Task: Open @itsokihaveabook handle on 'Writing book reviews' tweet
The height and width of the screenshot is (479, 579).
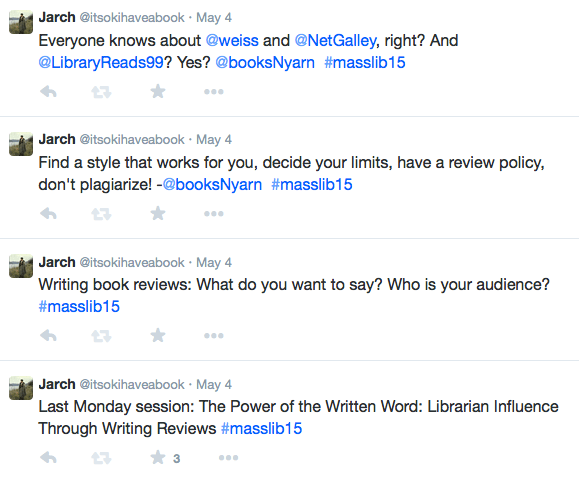Action: (x=132, y=263)
